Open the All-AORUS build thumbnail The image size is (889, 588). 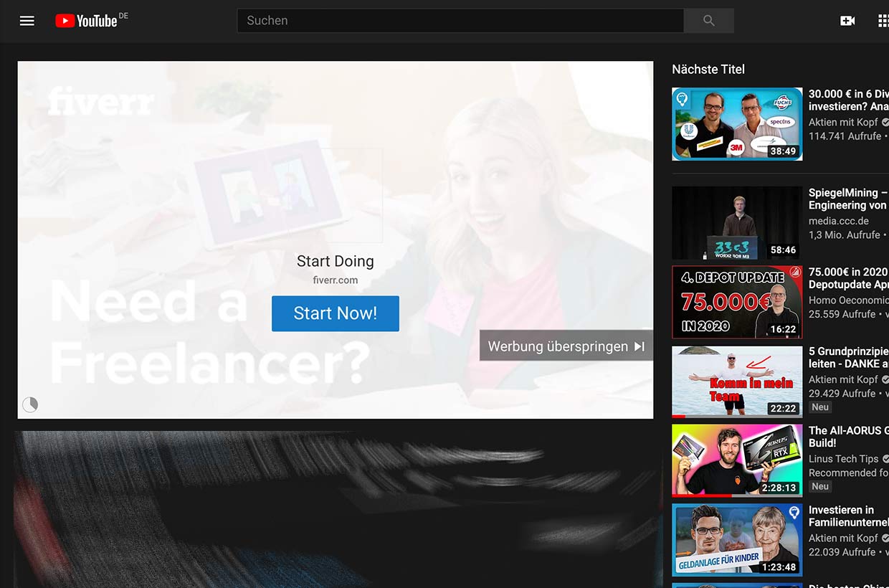point(737,461)
